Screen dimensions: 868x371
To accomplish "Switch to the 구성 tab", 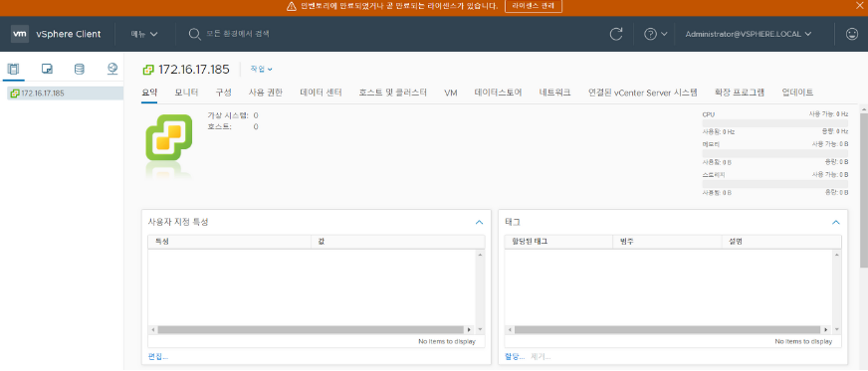I will 223,93.
